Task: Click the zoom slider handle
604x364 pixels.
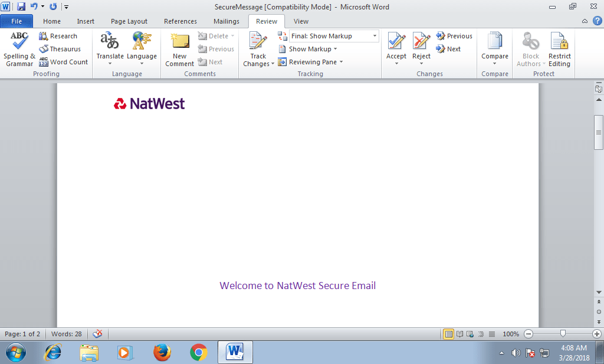Action: pyautogui.click(x=563, y=333)
